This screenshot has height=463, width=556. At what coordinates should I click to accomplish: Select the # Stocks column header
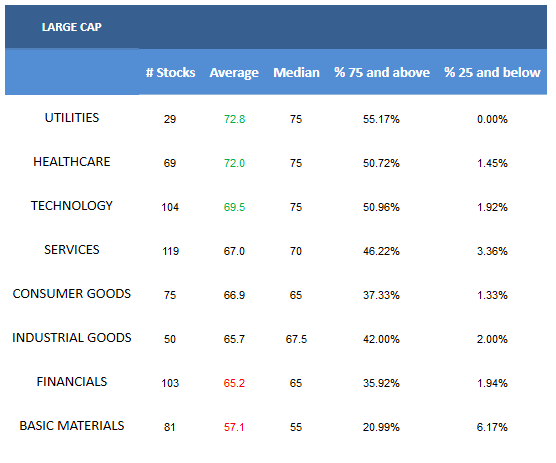coord(170,72)
